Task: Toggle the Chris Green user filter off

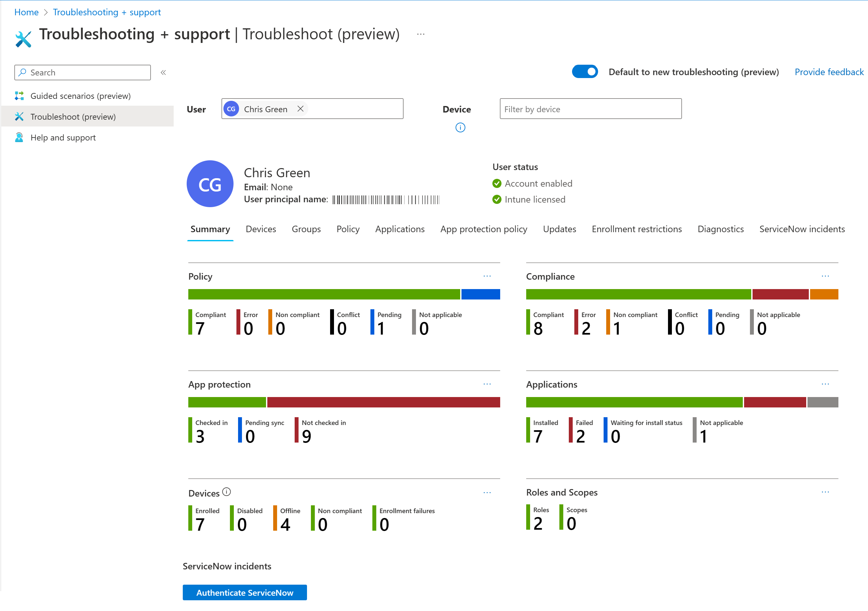Action: [300, 109]
